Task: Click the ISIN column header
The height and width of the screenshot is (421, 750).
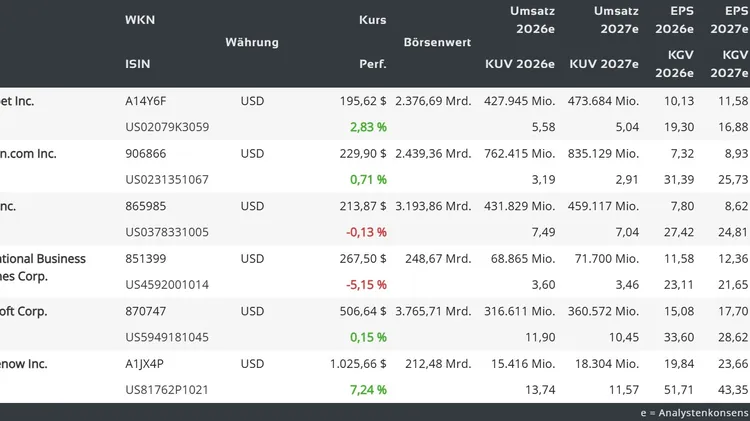Action: [x=137, y=64]
